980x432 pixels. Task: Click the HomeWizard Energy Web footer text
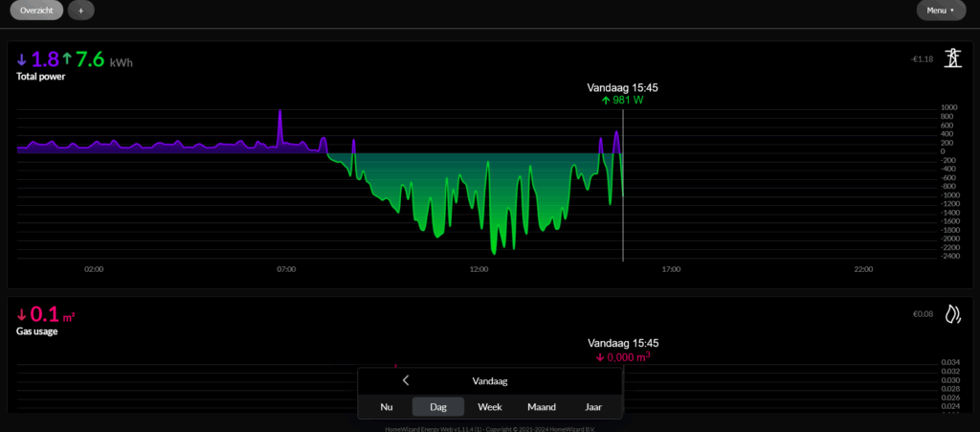[x=490, y=429]
